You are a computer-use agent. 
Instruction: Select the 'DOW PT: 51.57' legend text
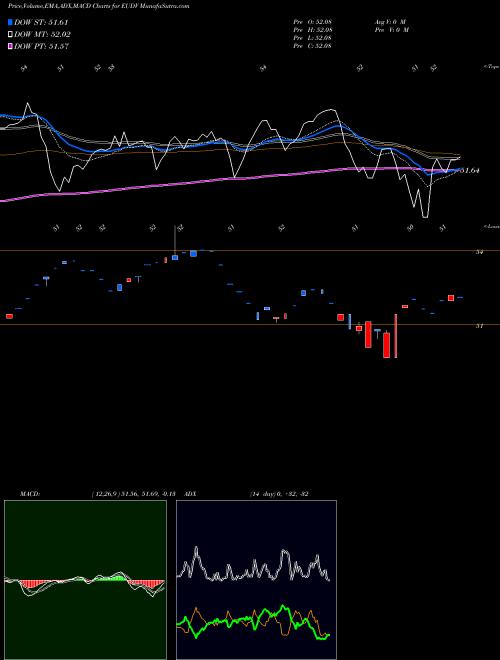(x=41, y=46)
